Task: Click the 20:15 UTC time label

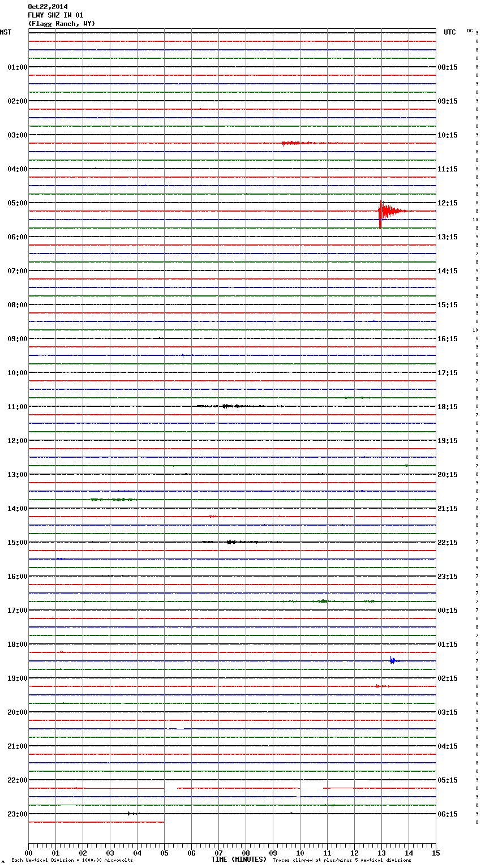Action: point(448,475)
